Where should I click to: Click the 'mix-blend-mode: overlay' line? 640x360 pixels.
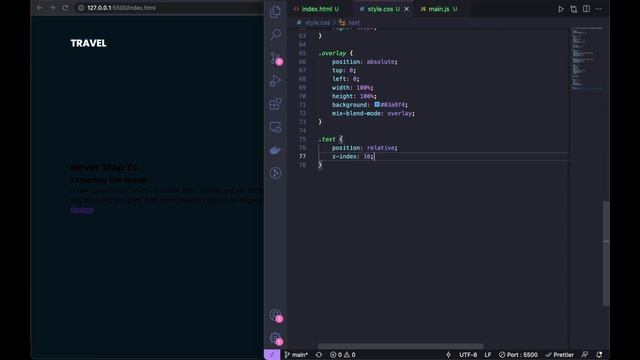[373, 113]
